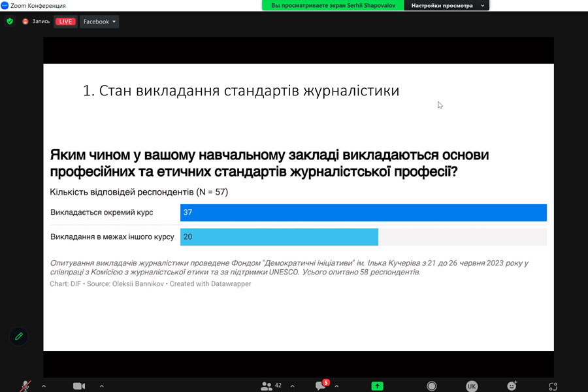Click the record circle icon
The image size is (588, 392).
[x=432, y=385]
